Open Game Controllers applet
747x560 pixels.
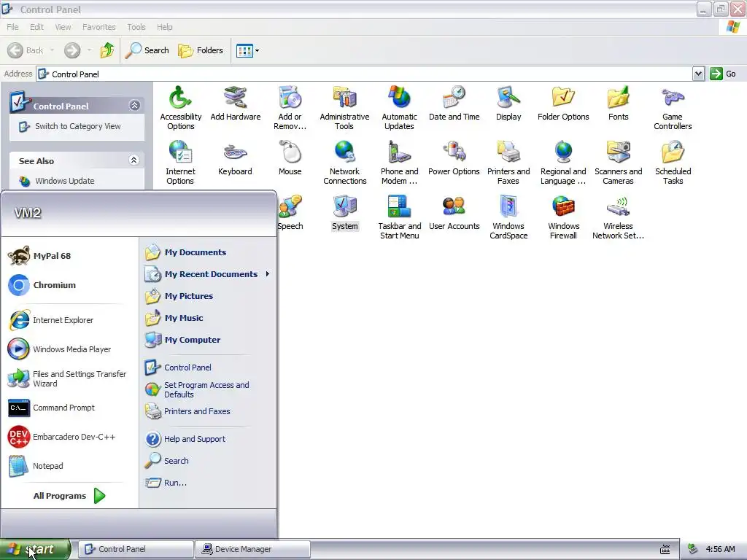[x=673, y=108]
